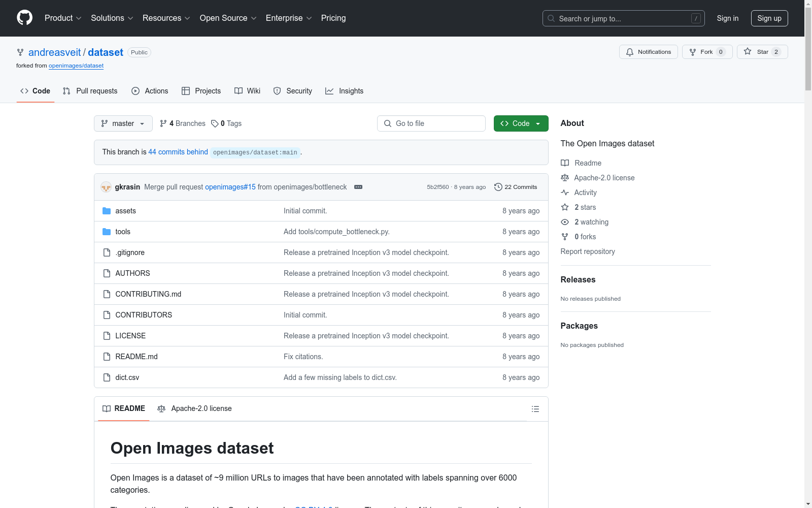Open the Resources dropdown

click(166, 18)
